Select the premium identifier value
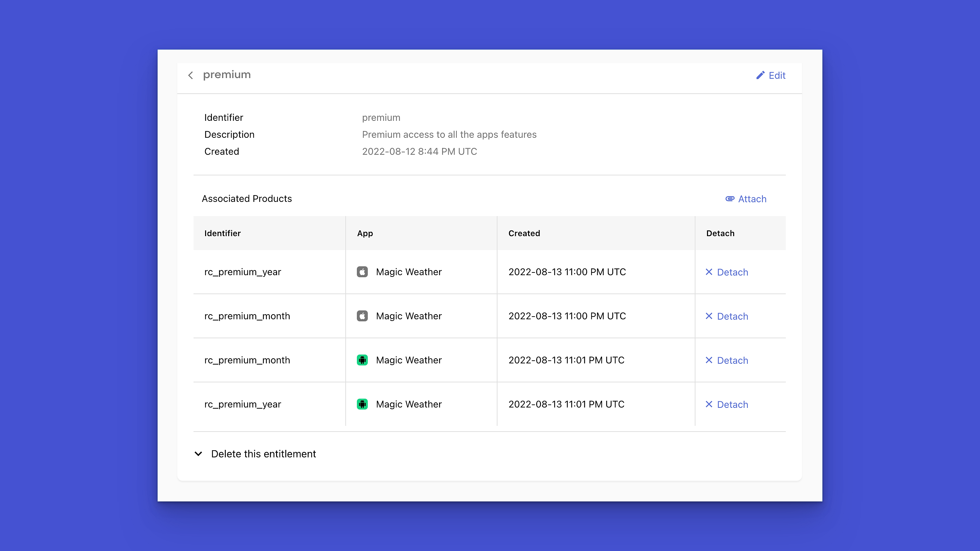The image size is (980, 551). click(381, 118)
